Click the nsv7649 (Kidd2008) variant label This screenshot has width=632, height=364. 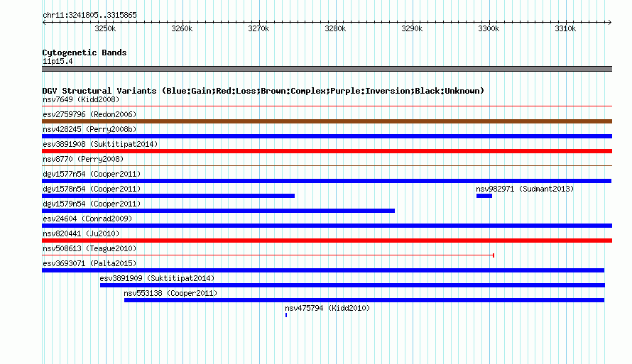point(81,99)
